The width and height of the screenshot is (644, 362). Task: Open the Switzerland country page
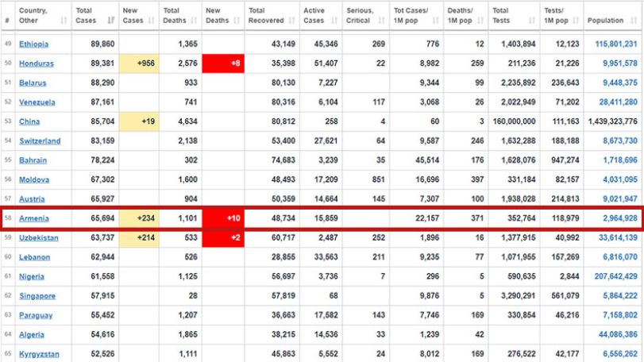40,141
